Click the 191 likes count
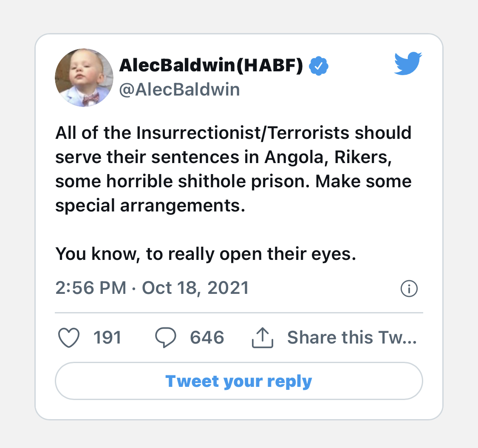Viewport: 478px width, 448px height. click(x=107, y=338)
